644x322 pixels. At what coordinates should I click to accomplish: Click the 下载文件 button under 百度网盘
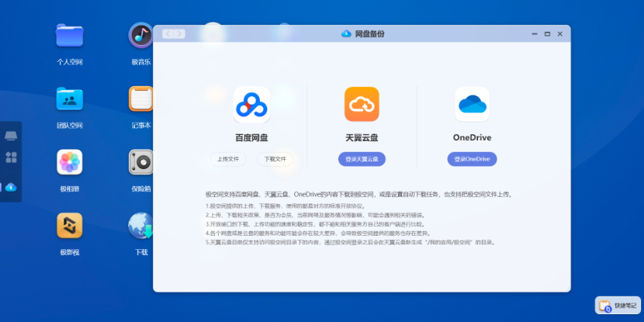pos(275,159)
